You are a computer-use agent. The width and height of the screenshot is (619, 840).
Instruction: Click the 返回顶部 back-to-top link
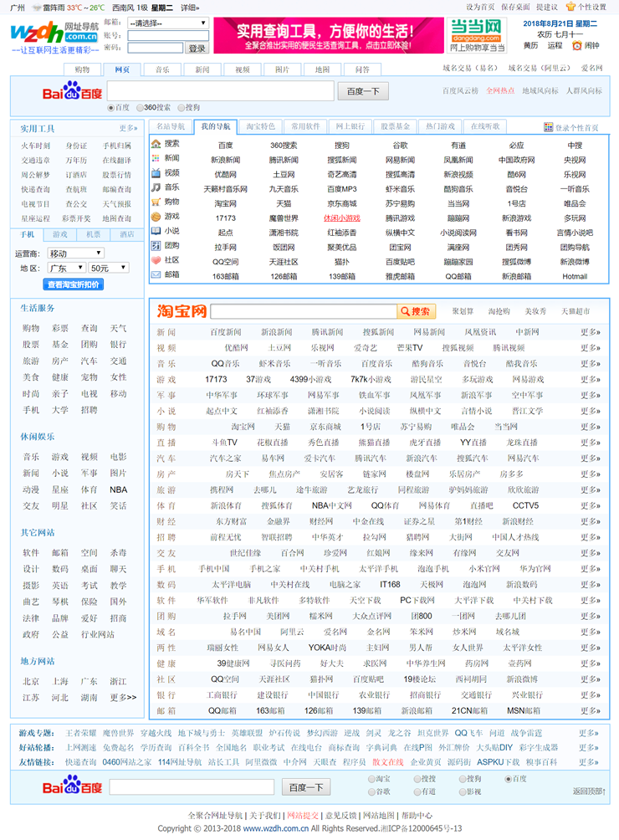(x=589, y=791)
